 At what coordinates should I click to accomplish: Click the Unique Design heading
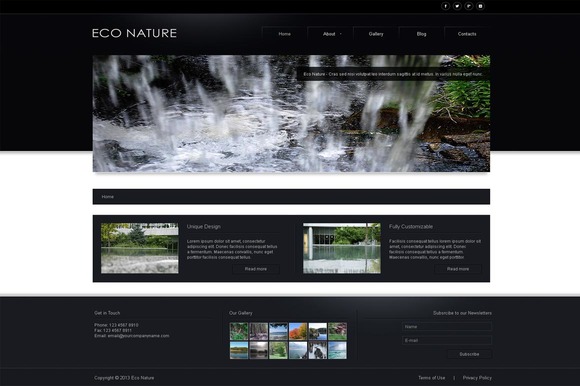pyautogui.click(x=203, y=227)
